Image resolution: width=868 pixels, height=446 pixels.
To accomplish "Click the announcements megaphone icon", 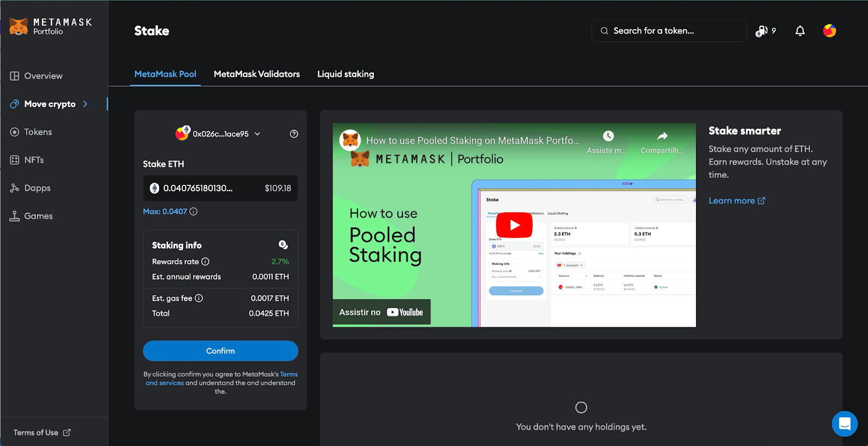I will (762, 31).
